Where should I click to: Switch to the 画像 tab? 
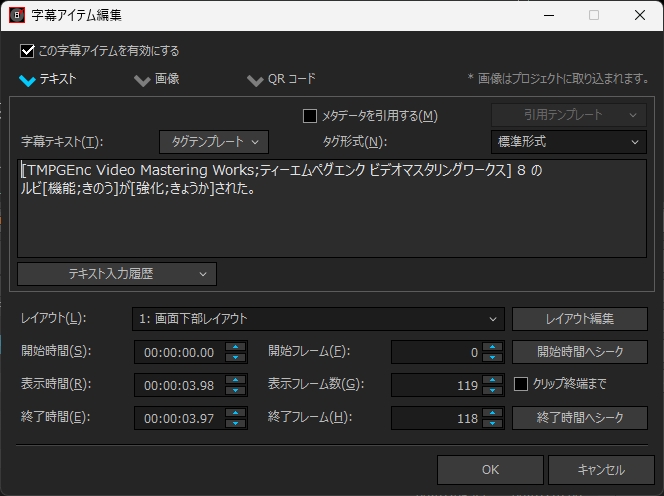click(x=157, y=79)
